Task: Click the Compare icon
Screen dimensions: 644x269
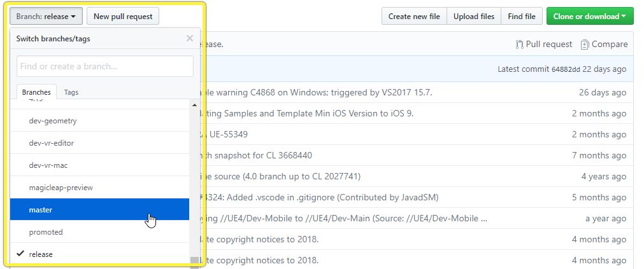Action: [x=585, y=45]
